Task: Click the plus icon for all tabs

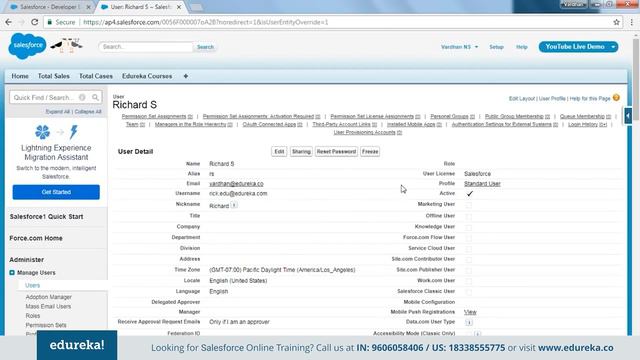Action: [186, 76]
